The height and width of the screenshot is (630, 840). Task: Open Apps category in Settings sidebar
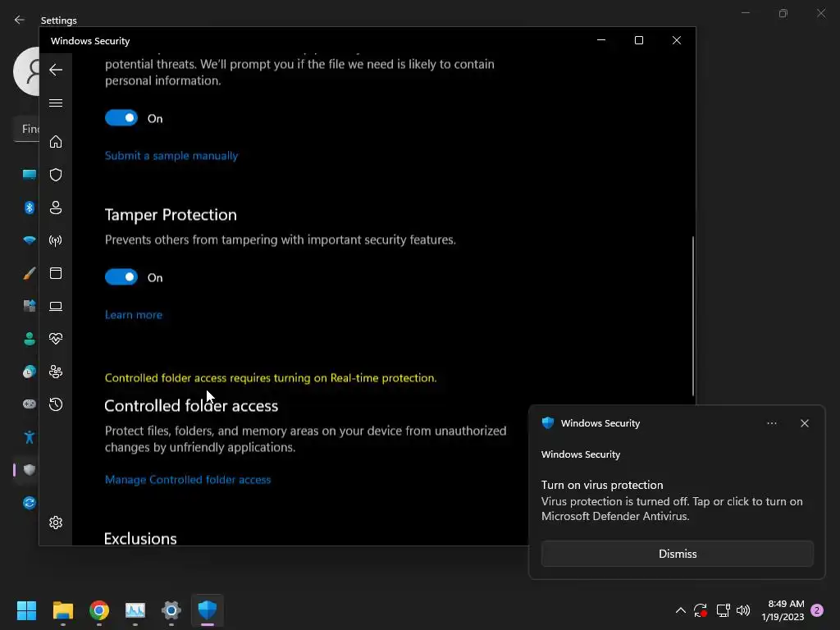pyautogui.click(x=29, y=306)
